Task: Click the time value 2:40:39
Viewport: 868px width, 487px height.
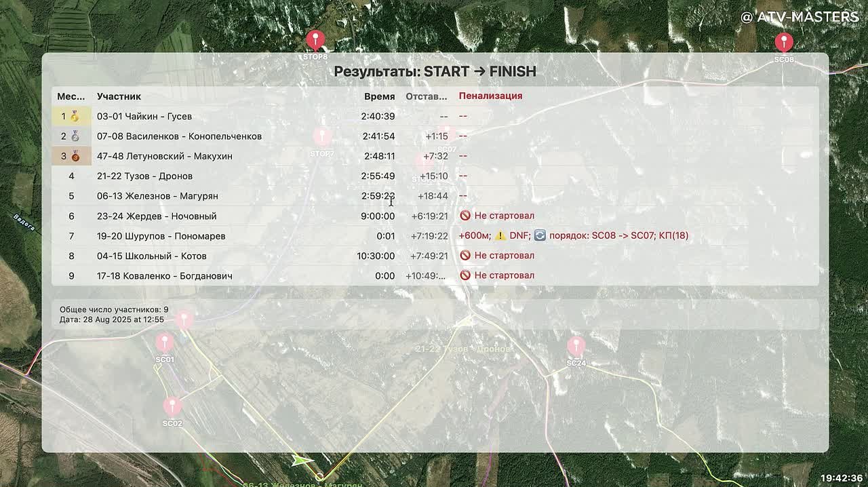Action: pos(378,116)
